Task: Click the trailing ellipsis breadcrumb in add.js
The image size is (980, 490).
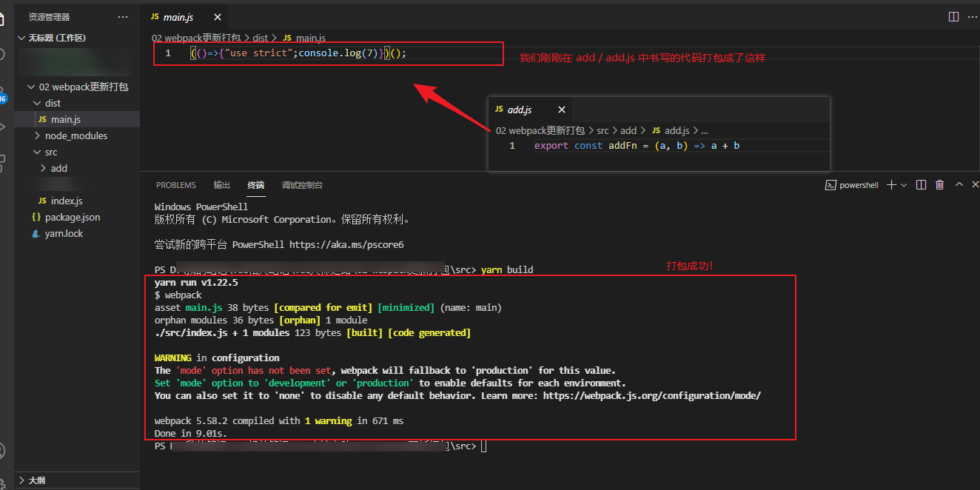Action: (x=705, y=130)
